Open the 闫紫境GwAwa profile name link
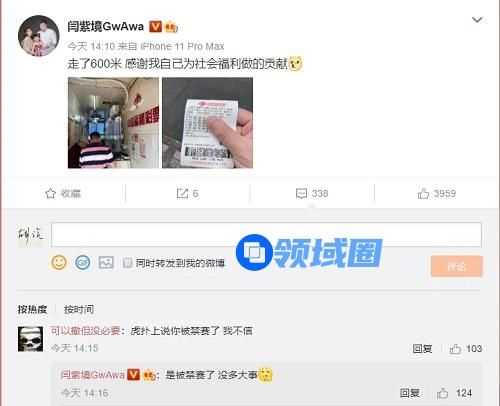Screen dimensions: 500x406 (105, 27)
